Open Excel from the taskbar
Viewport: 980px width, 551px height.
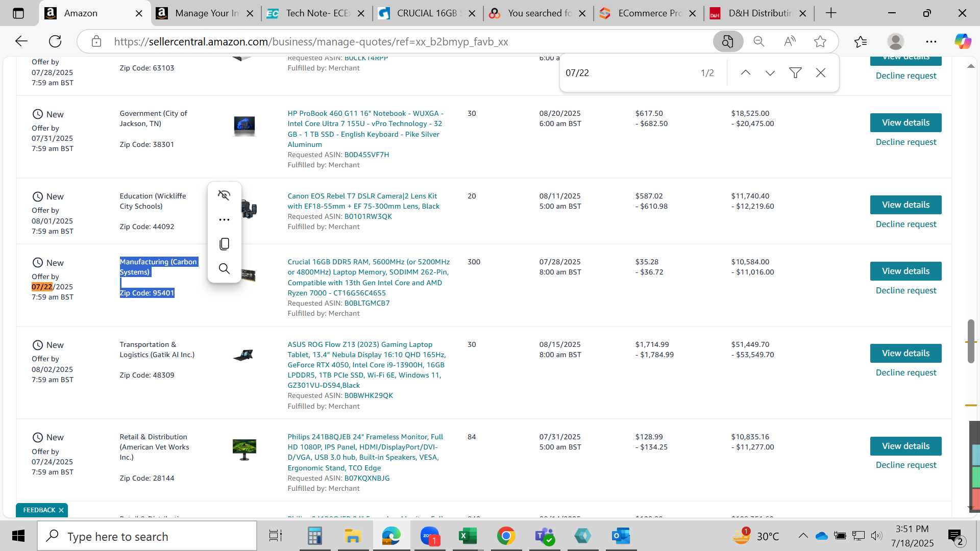tap(468, 536)
